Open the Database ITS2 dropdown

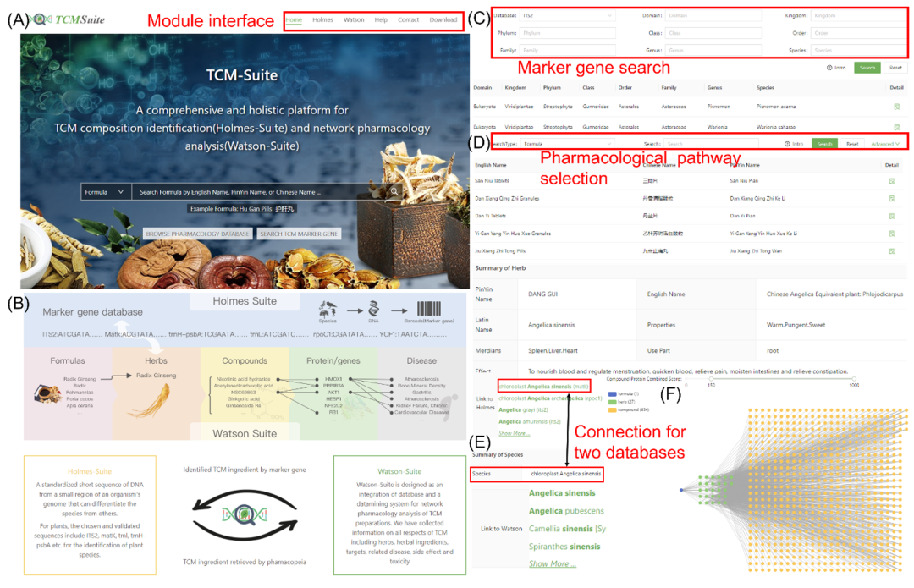point(567,16)
